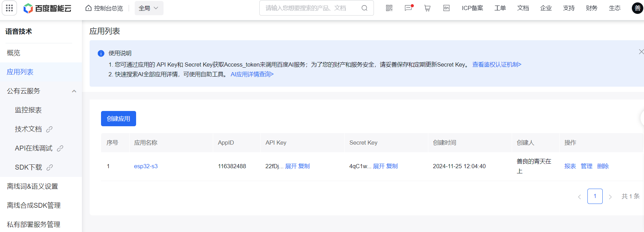Close the 使用说明 notice banner
Screen dimensions: 644x232
coord(641,52)
